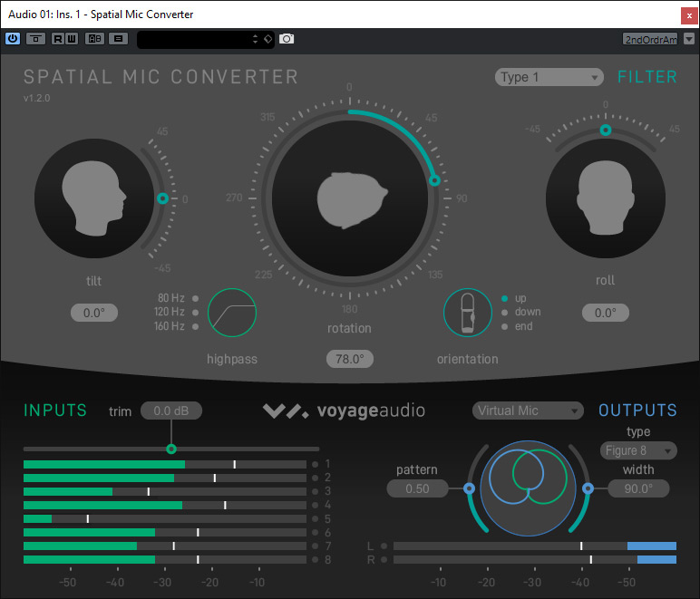Click the R read automation button
This screenshot has height=599, width=700.
tap(58, 39)
